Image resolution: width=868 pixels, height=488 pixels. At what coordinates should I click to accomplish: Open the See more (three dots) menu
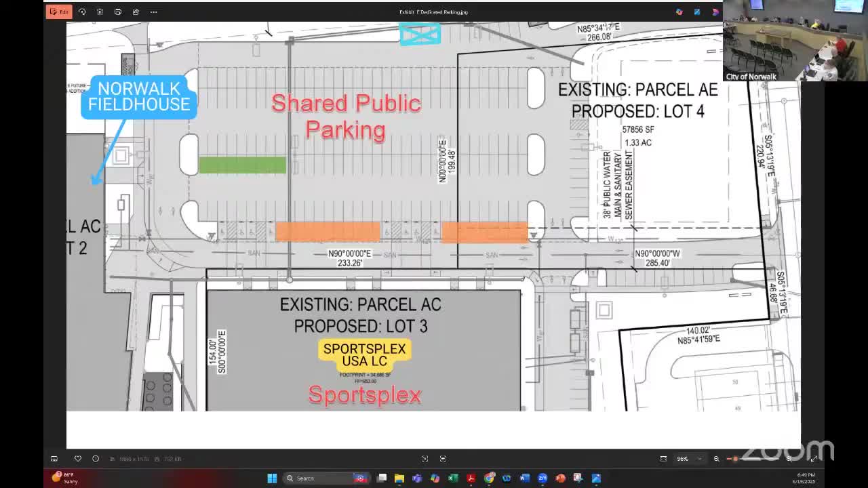(154, 12)
